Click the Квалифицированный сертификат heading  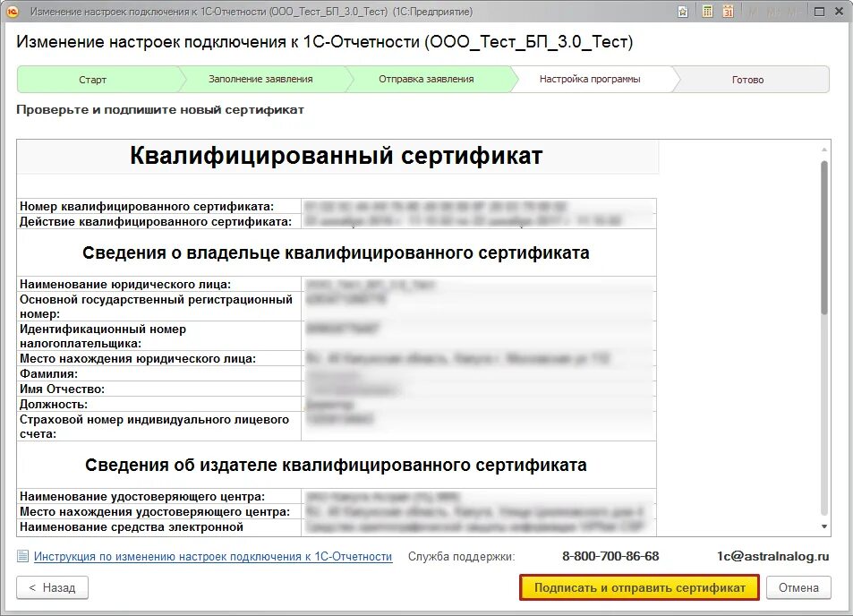click(x=337, y=156)
